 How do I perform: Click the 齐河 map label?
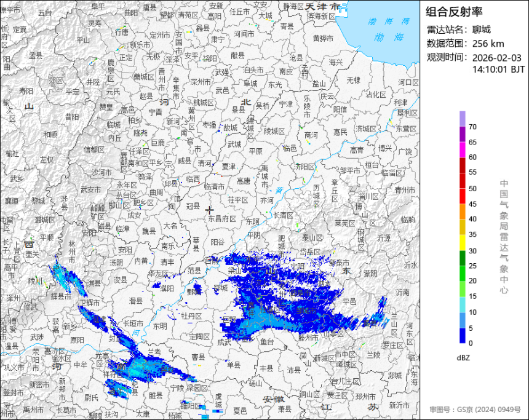coord(267,200)
